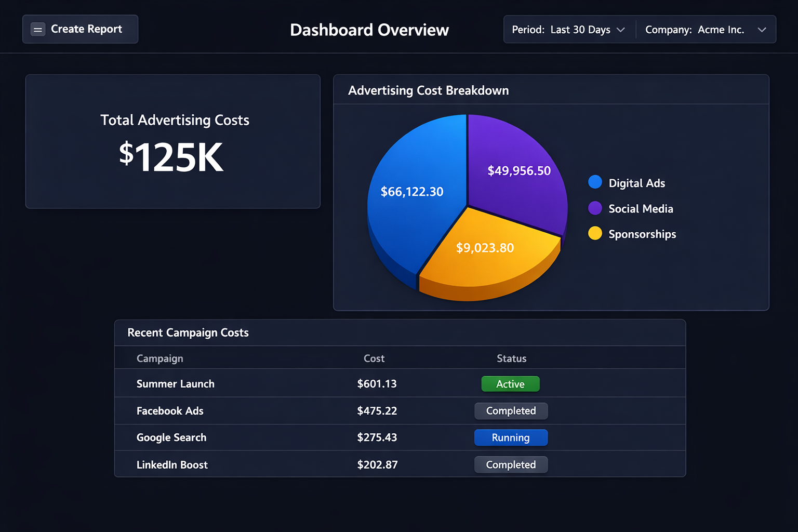Expand the Period dropdown chevron

620,30
